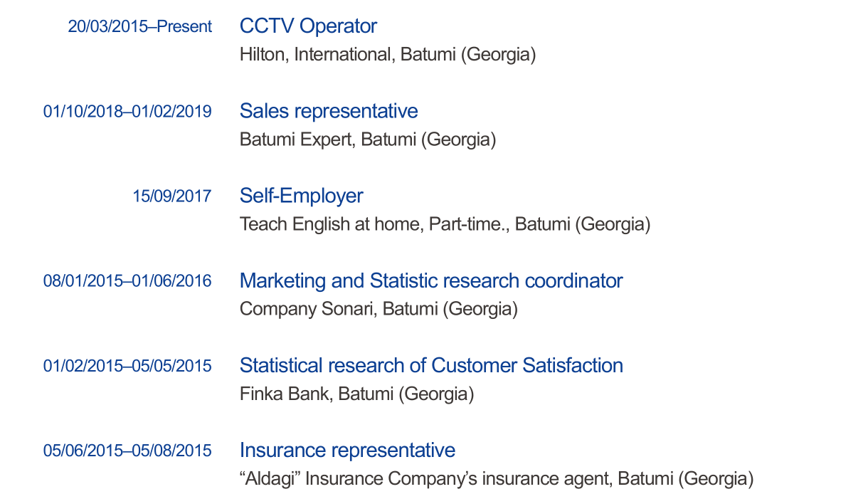Viewport: 868px width, 494px height.
Task: Select the 01/02/2015–05/05/2015 date range
Action: tap(127, 366)
